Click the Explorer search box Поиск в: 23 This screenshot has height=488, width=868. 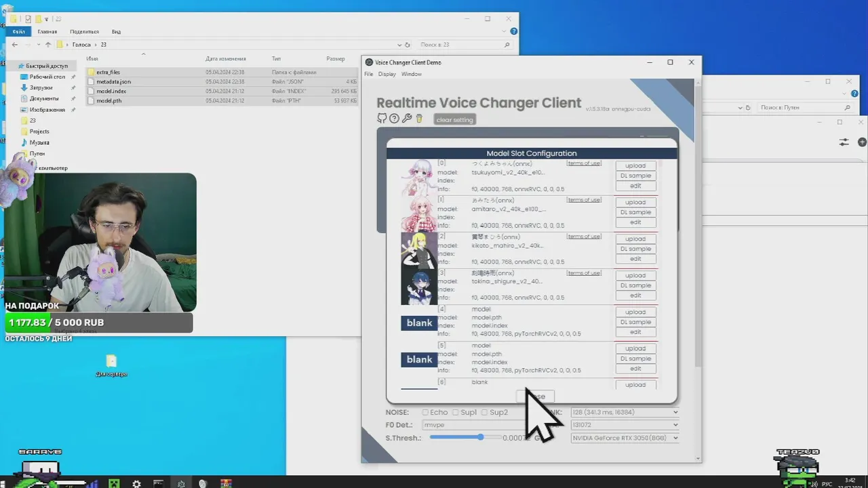465,45
